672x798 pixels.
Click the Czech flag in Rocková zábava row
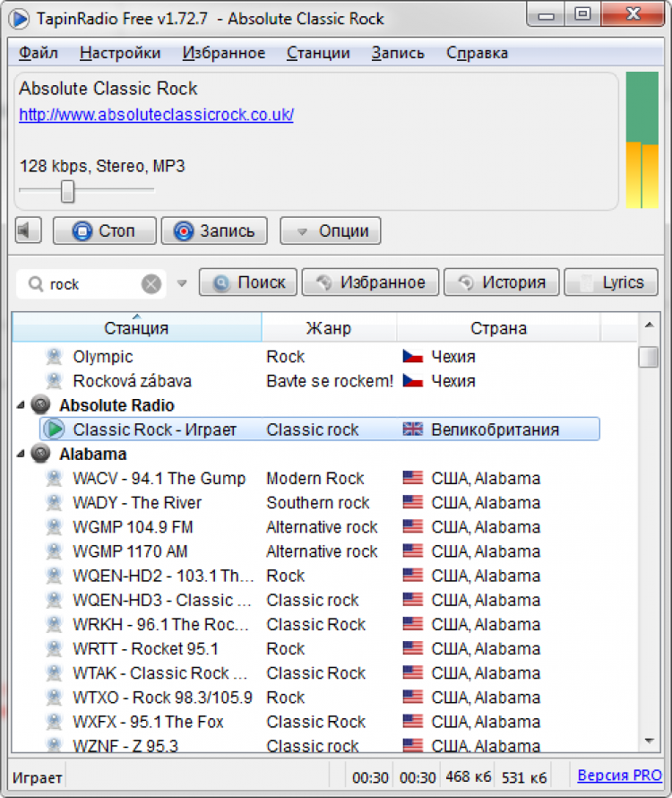412,380
